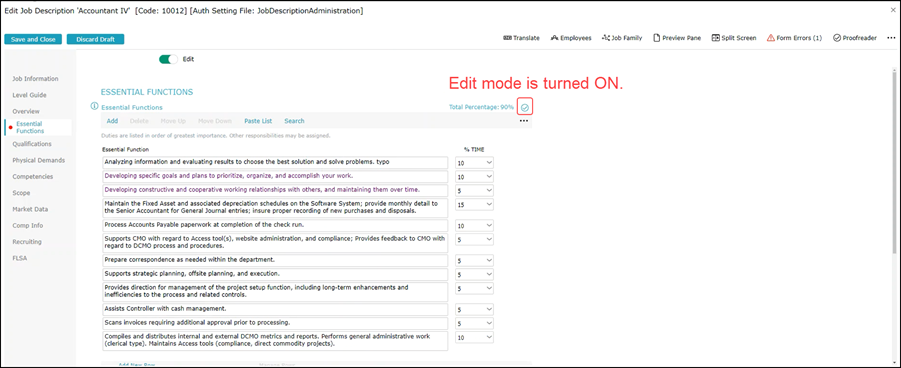The height and width of the screenshot is (368, 901).
Task: Click Paste List in the list toolbar
Action: (x=258, y=121)
